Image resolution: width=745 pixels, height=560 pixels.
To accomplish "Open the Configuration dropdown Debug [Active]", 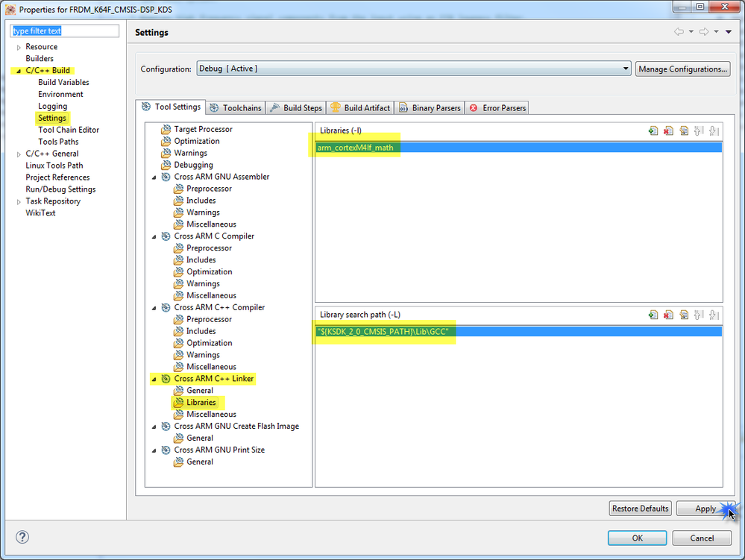I will coord(414,69).
